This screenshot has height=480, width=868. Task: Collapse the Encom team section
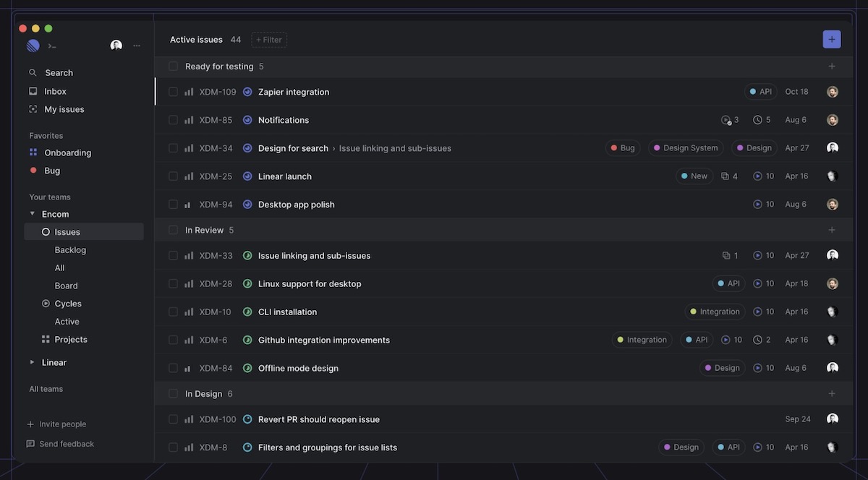click(32, 213)
